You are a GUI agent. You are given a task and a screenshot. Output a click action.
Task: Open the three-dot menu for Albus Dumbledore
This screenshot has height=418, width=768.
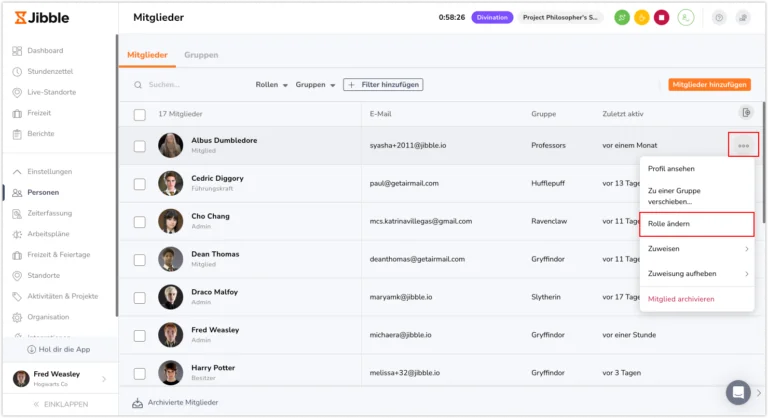click(743, 145)
